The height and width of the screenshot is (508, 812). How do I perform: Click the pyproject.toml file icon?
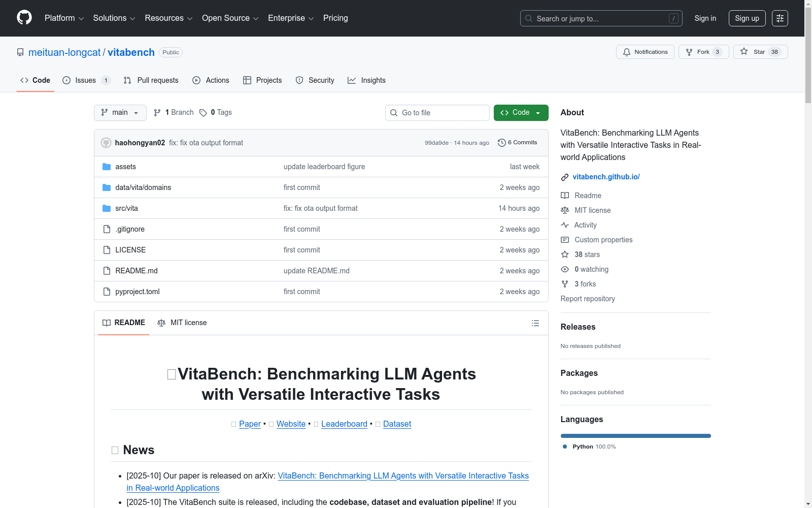point(107,292)
